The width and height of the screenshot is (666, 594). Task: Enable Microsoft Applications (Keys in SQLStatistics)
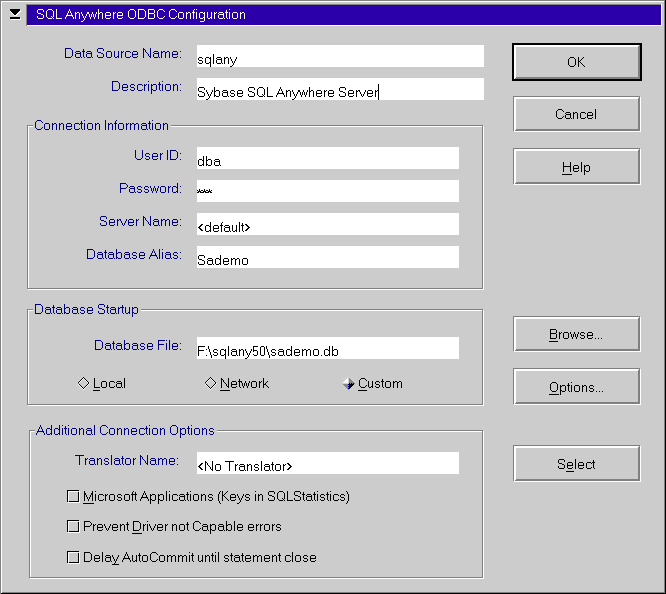[208, 496]
